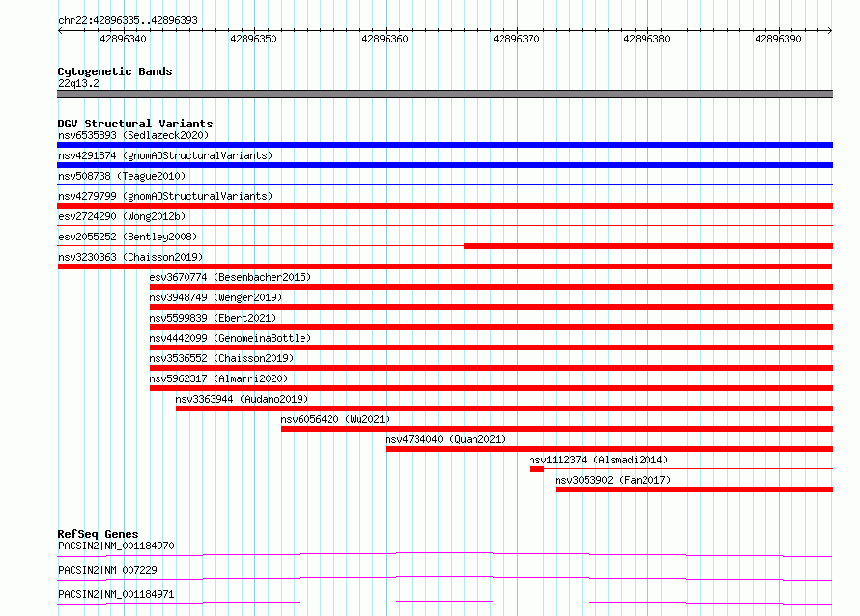The height and width of the screenshot is (616, 860).
Task: Click the thin blue line of nsv508738
Action: (444, 185)
